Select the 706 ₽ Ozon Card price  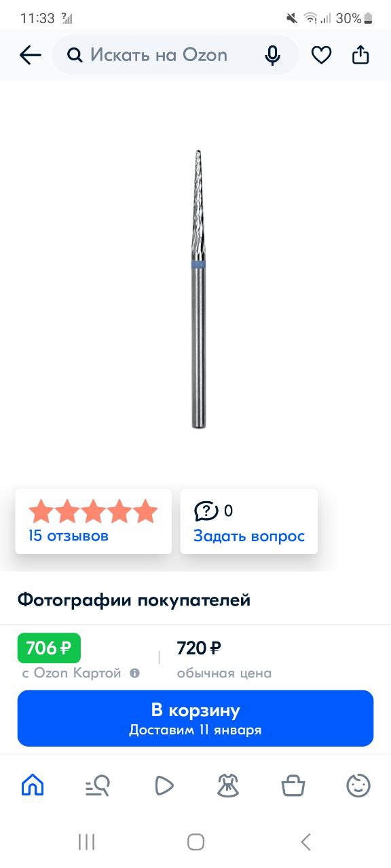[49, 648]
